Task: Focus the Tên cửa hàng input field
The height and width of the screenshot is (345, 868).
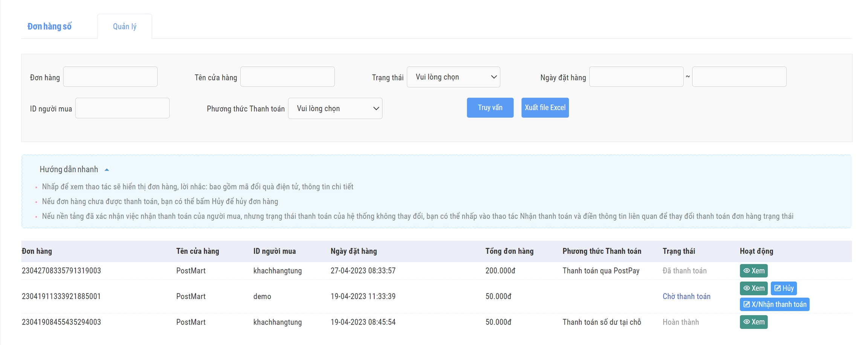Action: 287,77
